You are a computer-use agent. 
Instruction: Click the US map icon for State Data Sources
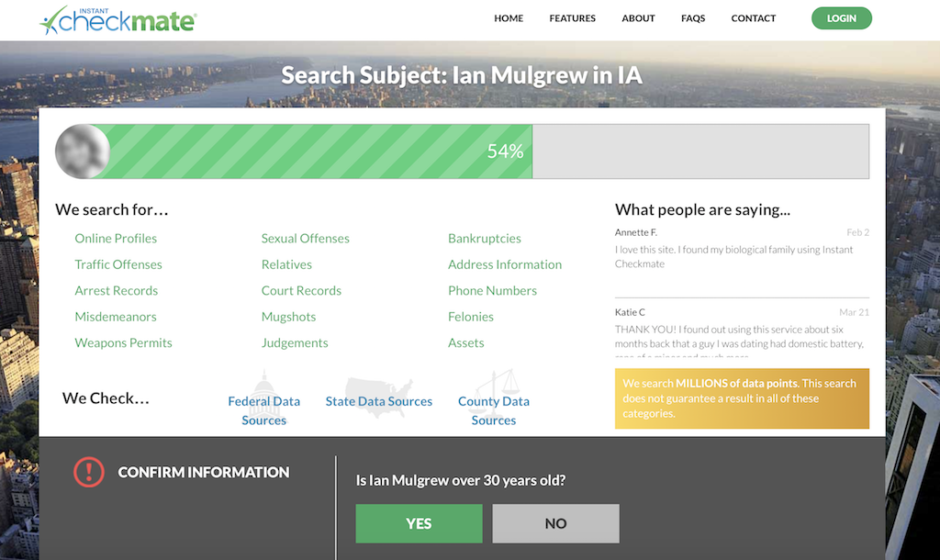[378, 387]
